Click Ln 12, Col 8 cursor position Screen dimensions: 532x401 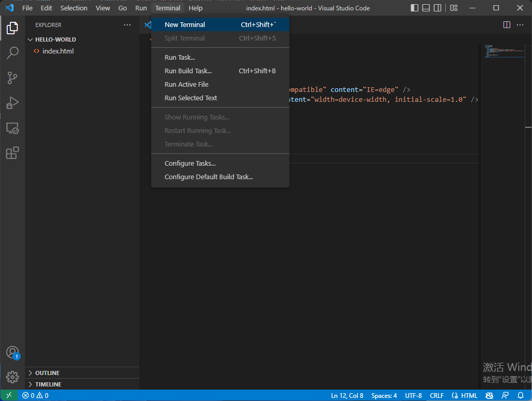(x=347, y=396)
